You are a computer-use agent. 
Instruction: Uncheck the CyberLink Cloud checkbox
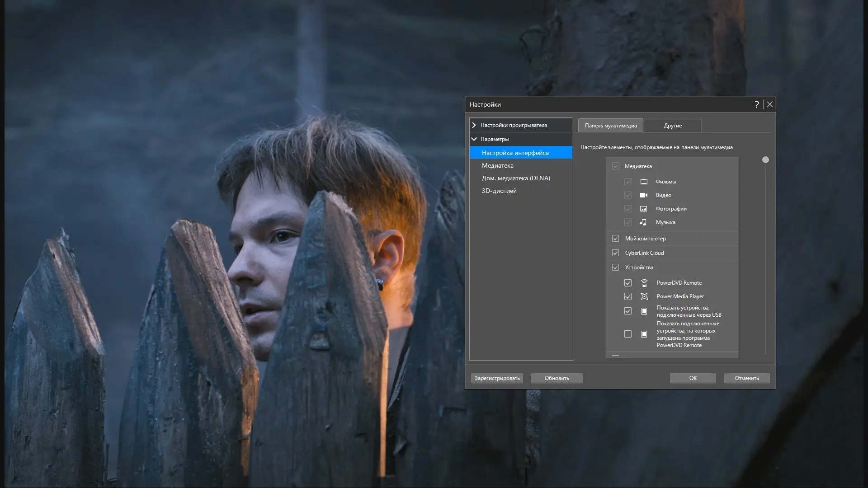pyautogui.click(x=615, y=253)
